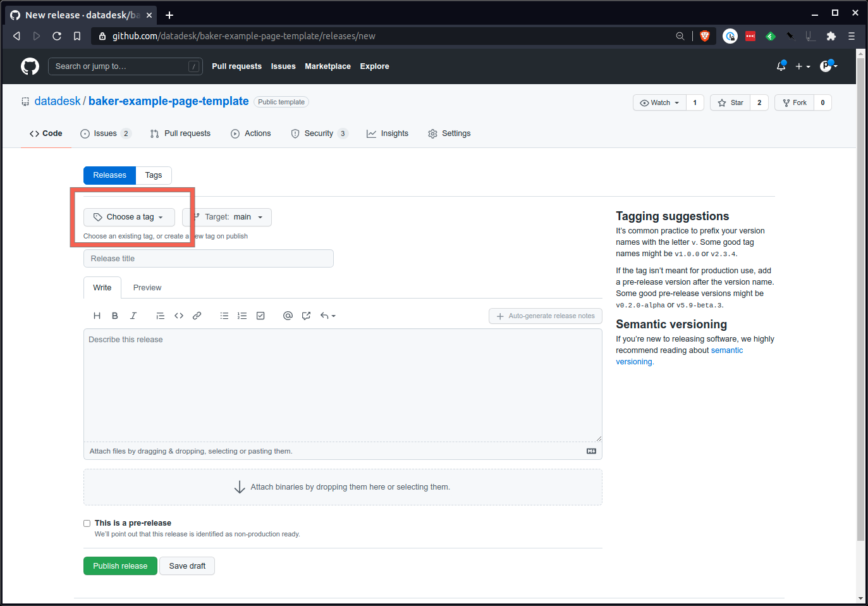Insert a link in release notes
The width and height of the screenshot is (868, 606).
click(197, 316)
